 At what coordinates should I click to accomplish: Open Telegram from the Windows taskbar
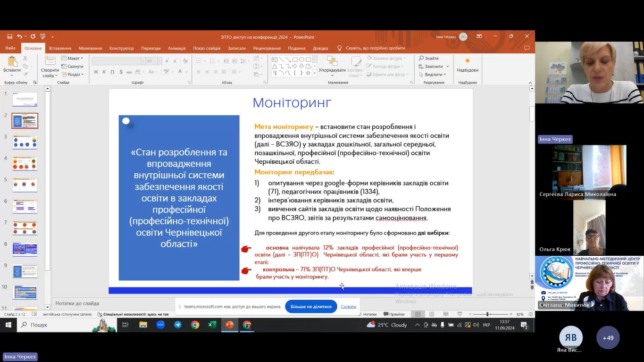point(177,325)
